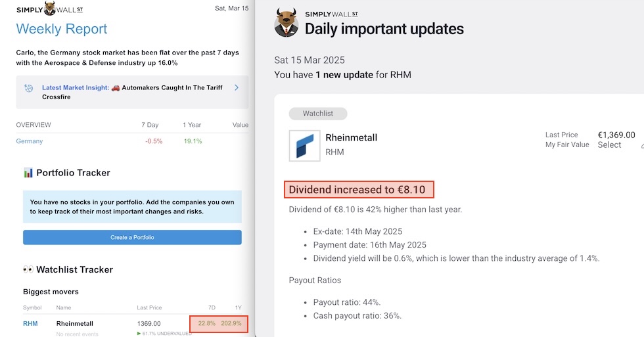Click the market insight globe icon
Screen dimensions: 644x337
[29, 88]
